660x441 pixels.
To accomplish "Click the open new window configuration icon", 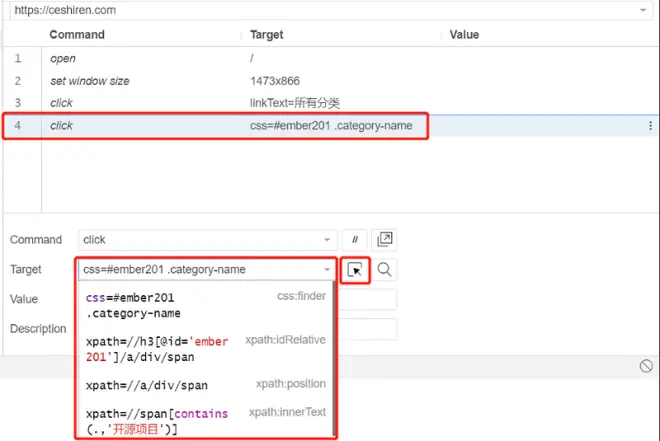I will [x=384, y=240].
